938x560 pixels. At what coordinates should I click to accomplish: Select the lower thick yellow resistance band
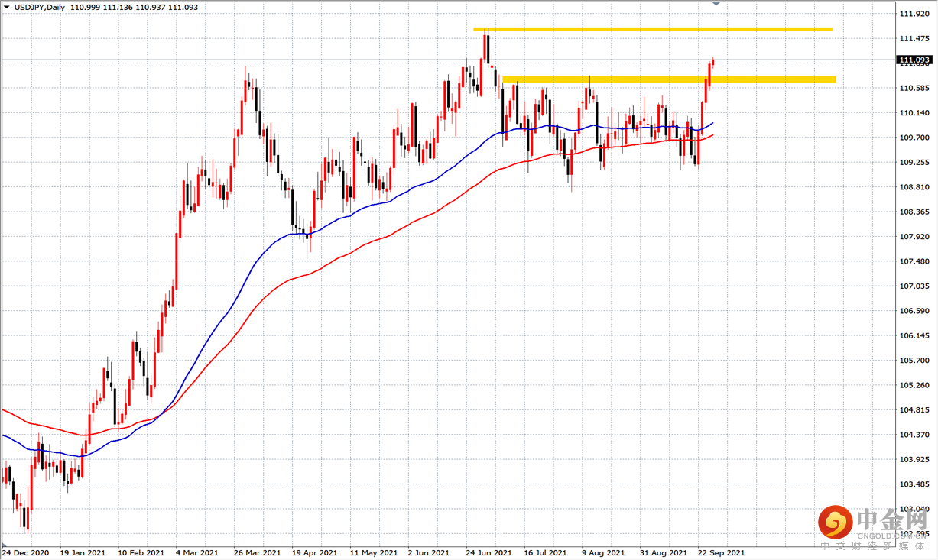tap(668, 79)
